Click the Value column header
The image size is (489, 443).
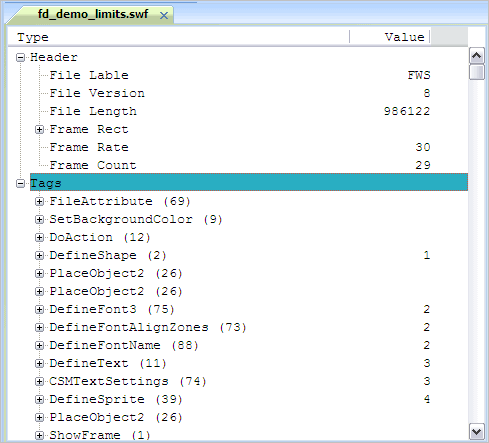389,37
